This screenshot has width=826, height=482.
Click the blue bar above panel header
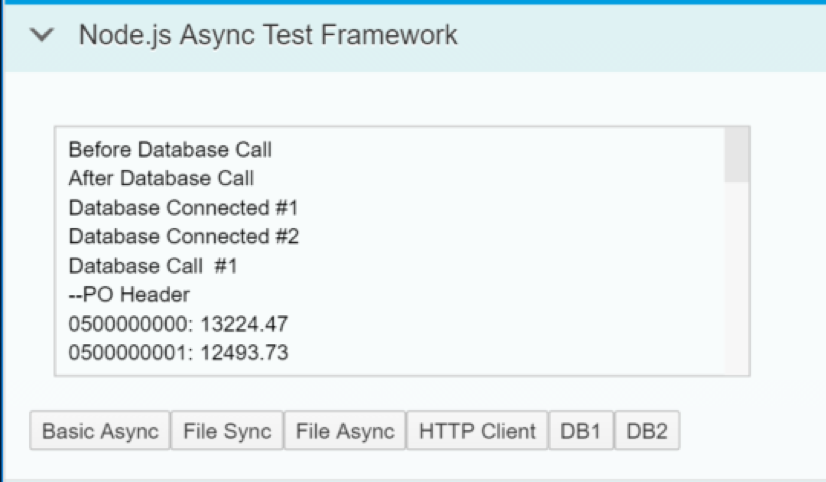click(x=413, y=2)
